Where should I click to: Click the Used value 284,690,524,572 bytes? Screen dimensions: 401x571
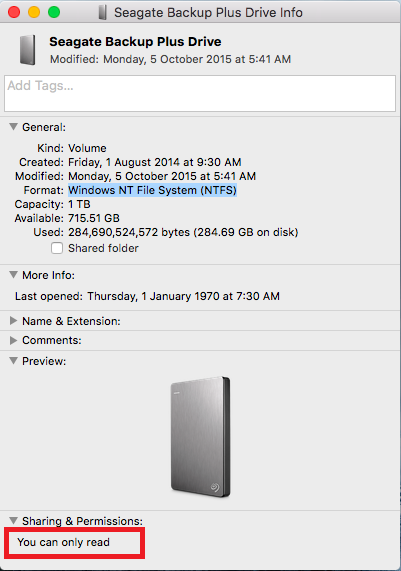pyautogui.click(x=183, y=232)
